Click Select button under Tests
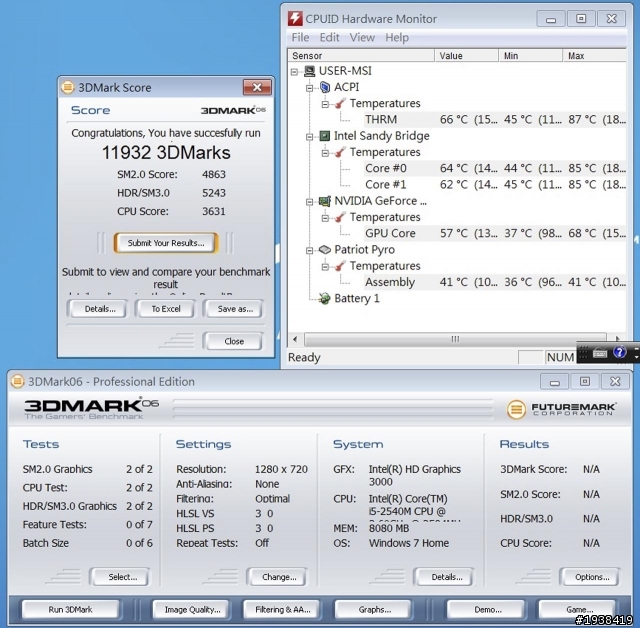Image resolution: width=640 pixels, height=628 pixels. [122, 577]
